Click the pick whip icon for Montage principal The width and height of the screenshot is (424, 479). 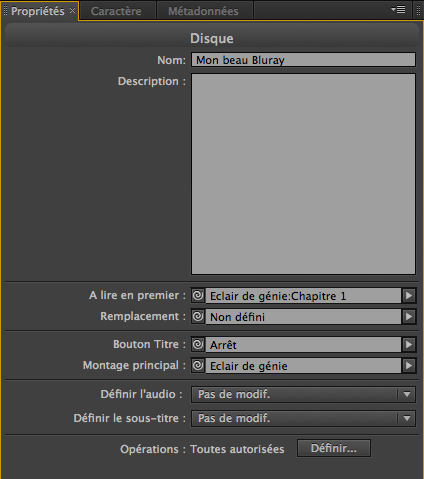(x=198, y=366)
